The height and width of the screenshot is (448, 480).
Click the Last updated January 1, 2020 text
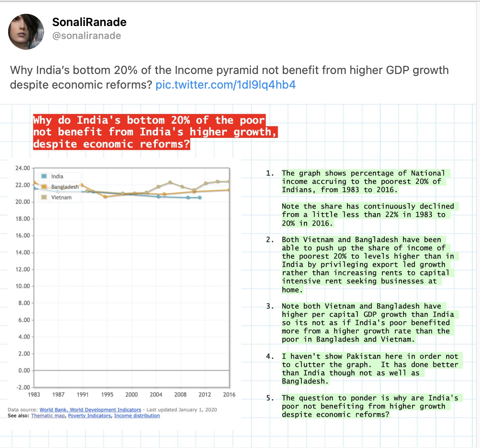click(x=181, y=409)
